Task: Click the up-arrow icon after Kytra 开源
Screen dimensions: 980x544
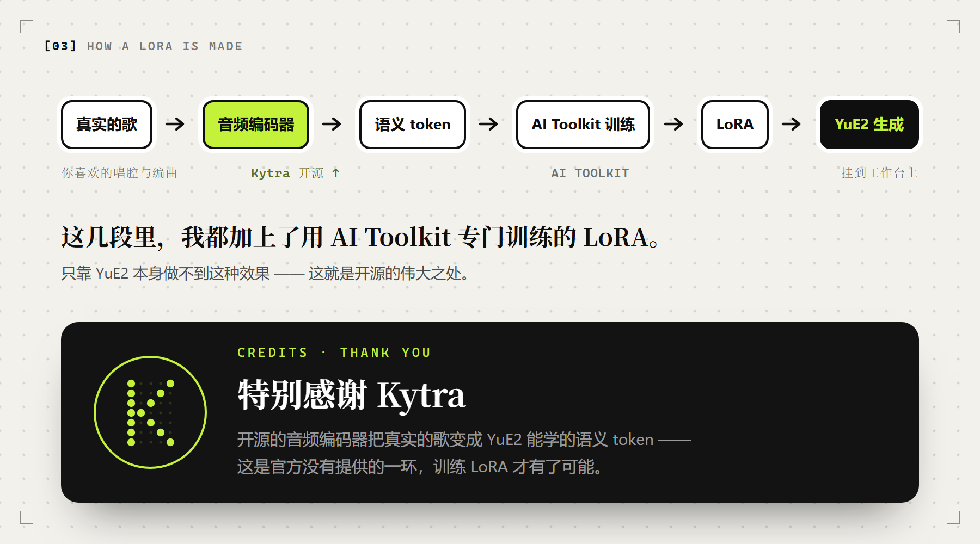Action: tap(336, 173)
